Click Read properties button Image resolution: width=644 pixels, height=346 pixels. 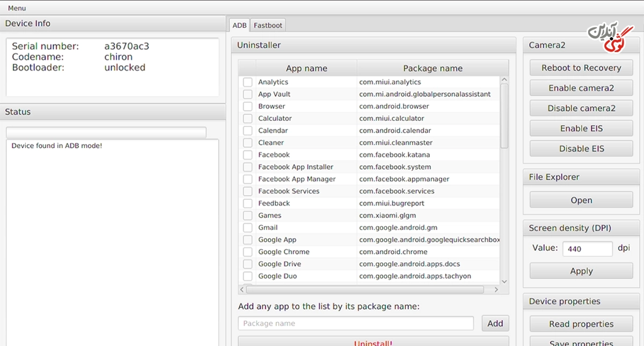pos(581,324)
